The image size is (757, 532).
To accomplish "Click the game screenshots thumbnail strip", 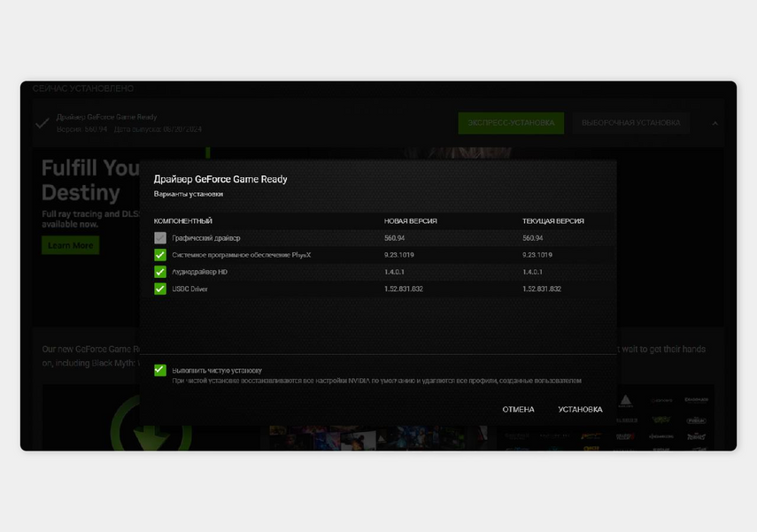I will pos(378,438).
